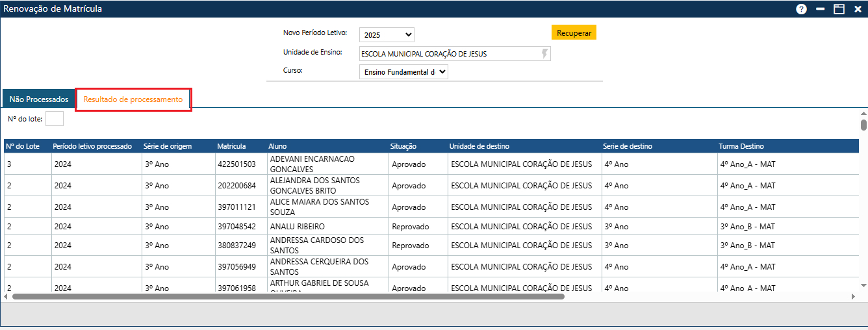Select the ANALU RIBEIRO student row
Screen dimensions: 868x330
click(297, 227)
